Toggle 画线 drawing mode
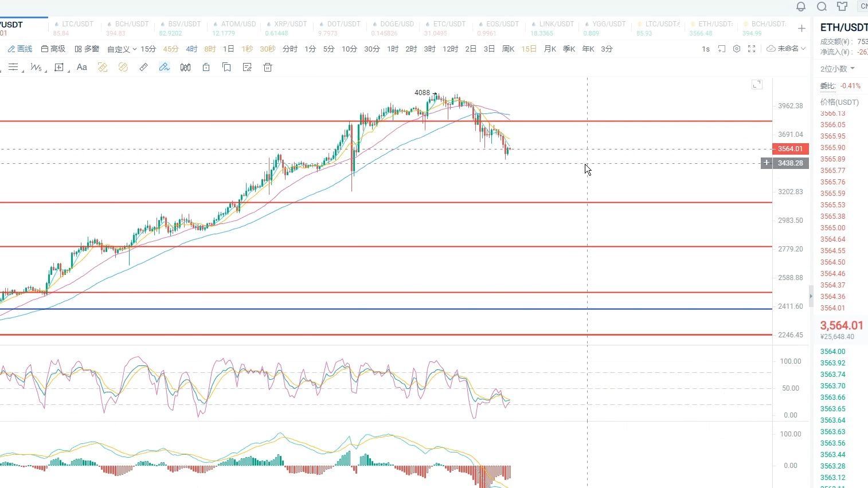The width and height of the screenshot is (868, 488). coord(20,49)
